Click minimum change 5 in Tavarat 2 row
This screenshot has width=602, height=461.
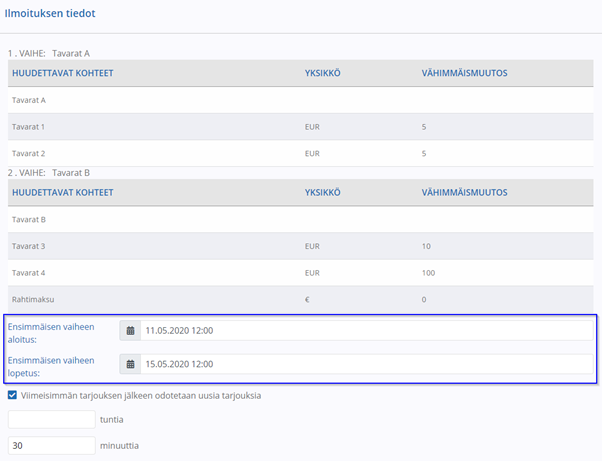click(424, 154)
